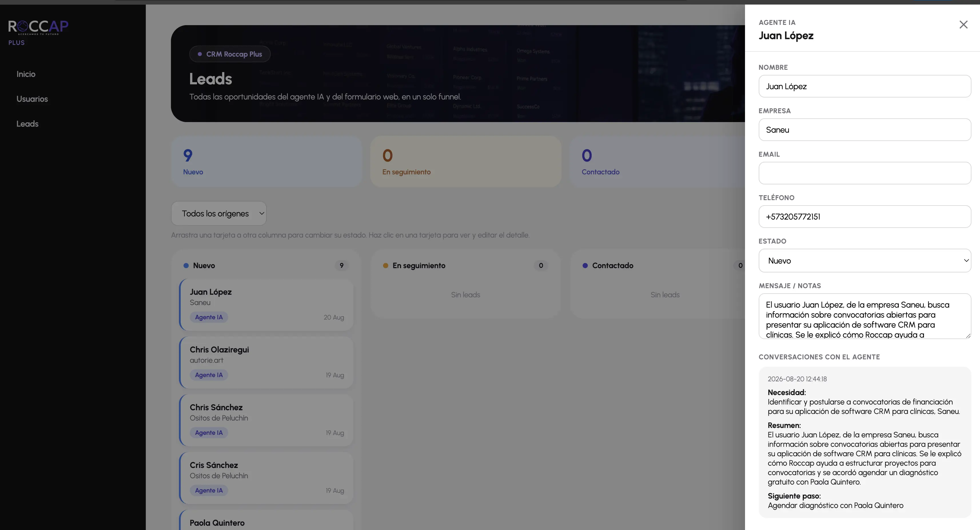Close the Juan López lead detail panel

click(x=963, y=25)
